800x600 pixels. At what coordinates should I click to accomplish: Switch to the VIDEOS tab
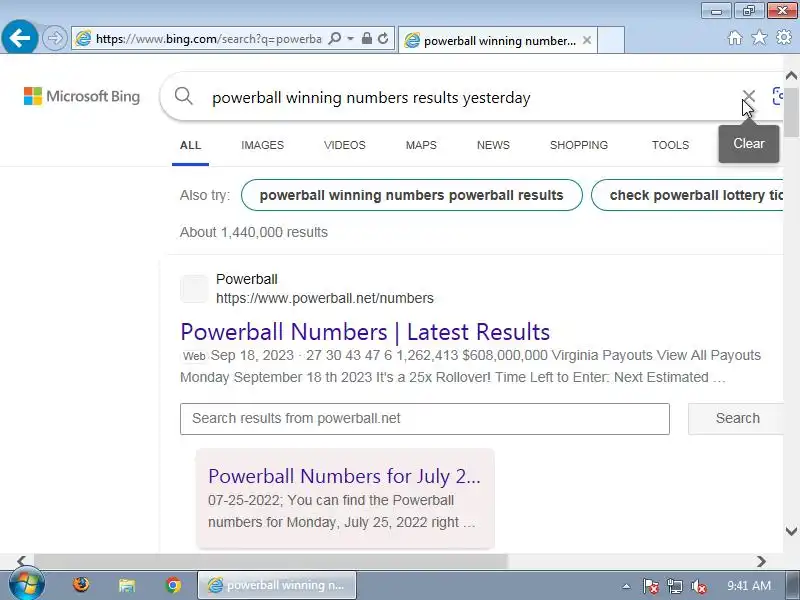coord(344,145)
